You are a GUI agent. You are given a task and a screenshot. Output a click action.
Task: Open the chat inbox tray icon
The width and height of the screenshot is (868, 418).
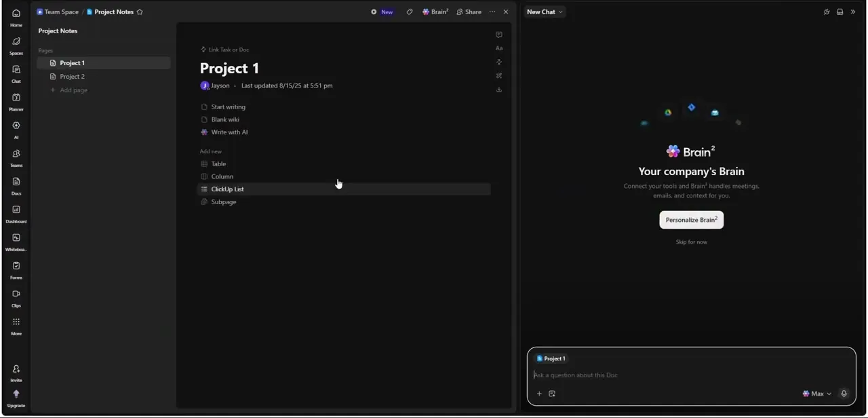(840, 12)
